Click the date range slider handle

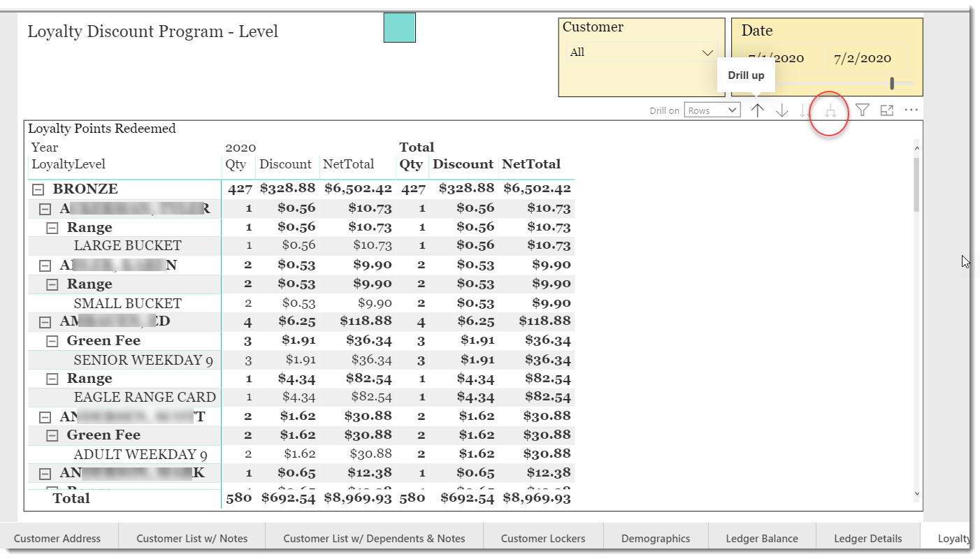click(x=892, y=83)
